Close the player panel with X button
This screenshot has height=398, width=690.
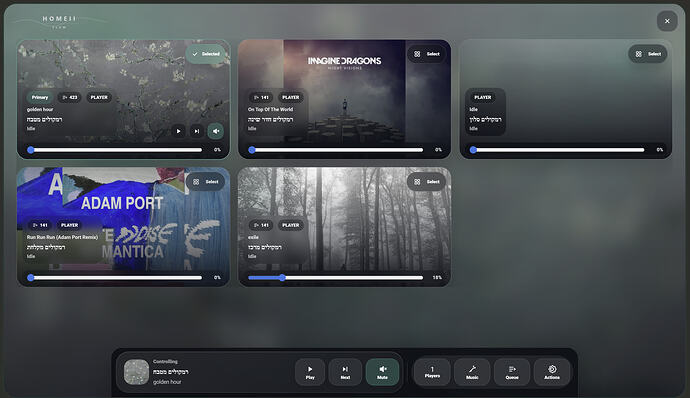(x=667, y=21)
